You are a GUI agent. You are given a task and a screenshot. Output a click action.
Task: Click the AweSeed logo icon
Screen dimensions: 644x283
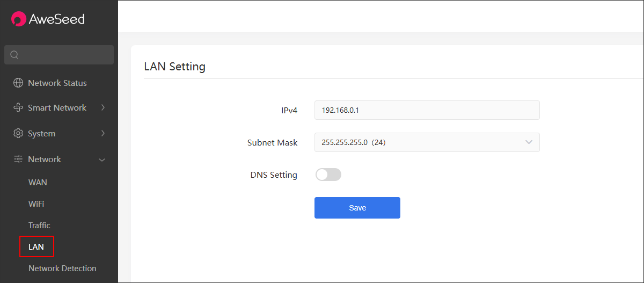(19, 19)
